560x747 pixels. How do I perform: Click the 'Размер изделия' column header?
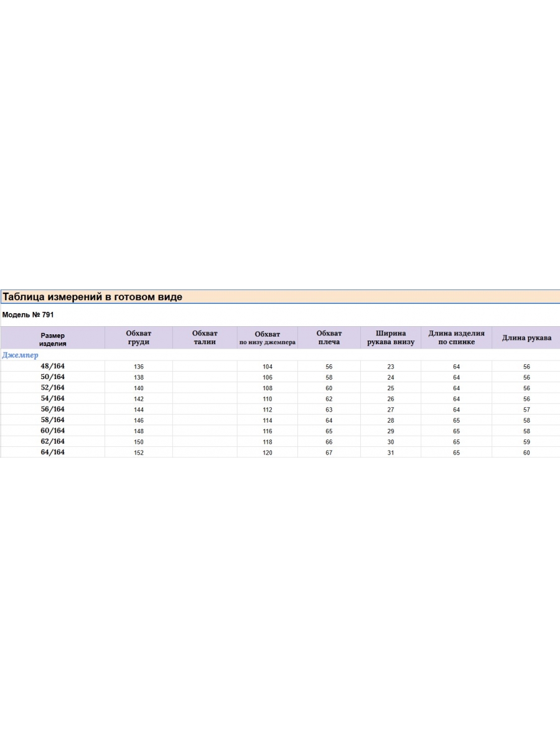pos(53,339)
